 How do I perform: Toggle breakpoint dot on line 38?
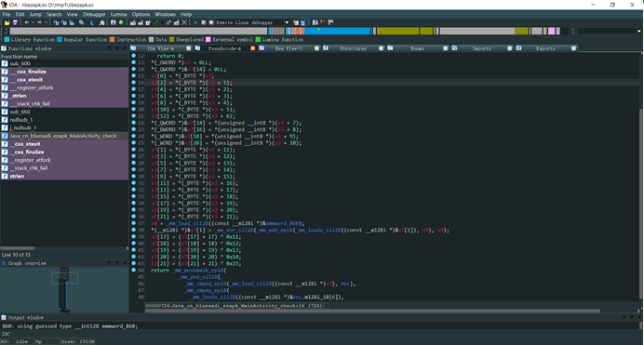[x=133, y=230]
